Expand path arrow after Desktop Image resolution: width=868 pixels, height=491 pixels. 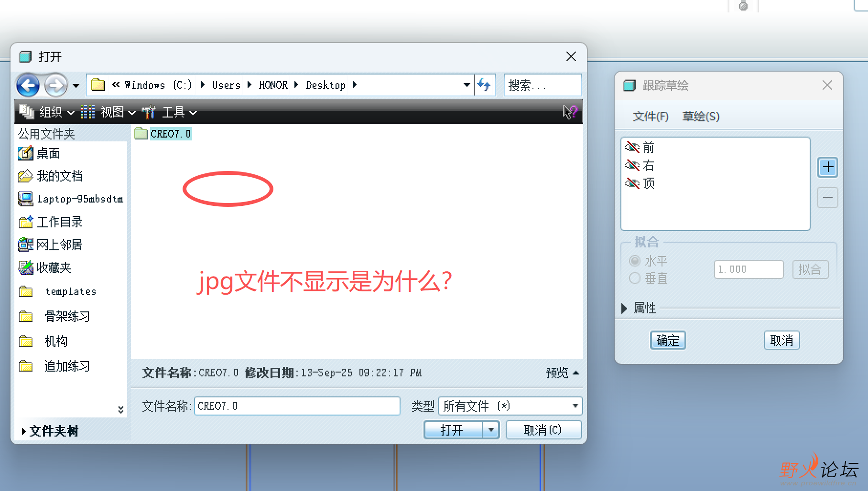coord(354,85)
